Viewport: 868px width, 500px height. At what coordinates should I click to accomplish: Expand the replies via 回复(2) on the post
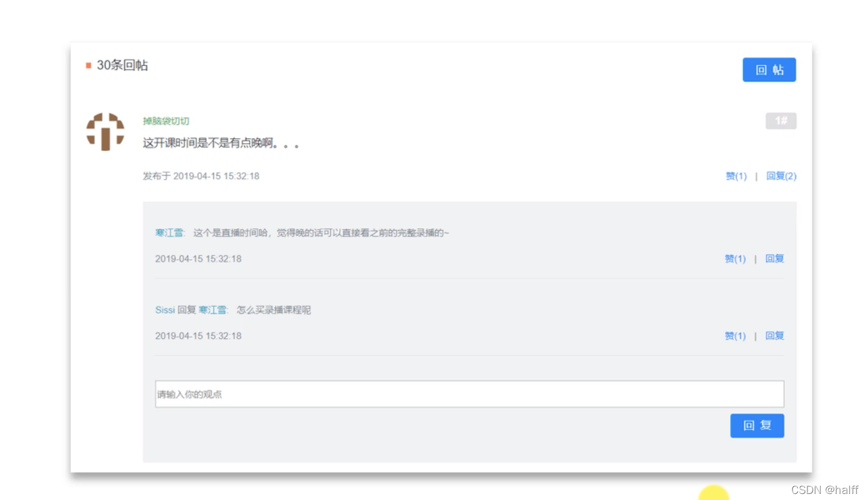[x=781, y=176]
